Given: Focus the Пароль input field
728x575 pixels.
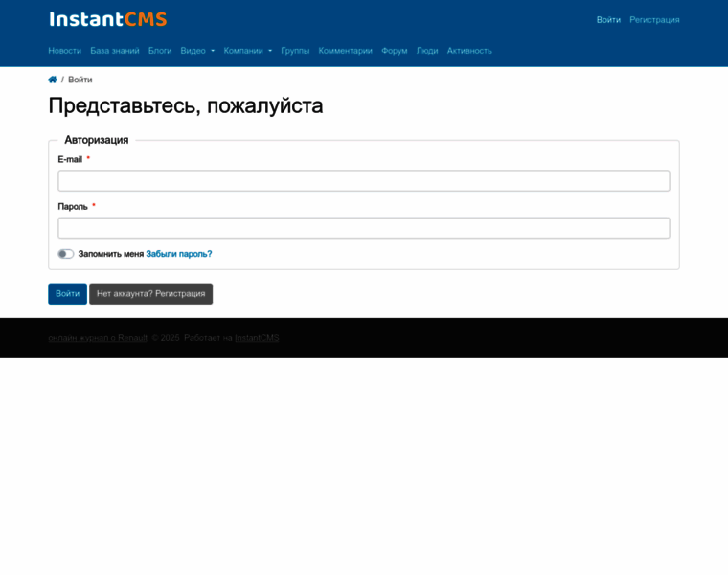Looking at the screenshot, I should click(364, 228).
